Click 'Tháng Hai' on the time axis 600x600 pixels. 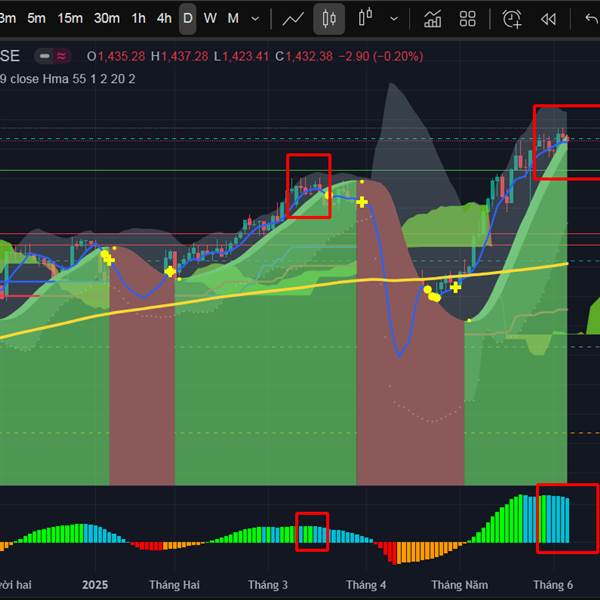point(174,585)
